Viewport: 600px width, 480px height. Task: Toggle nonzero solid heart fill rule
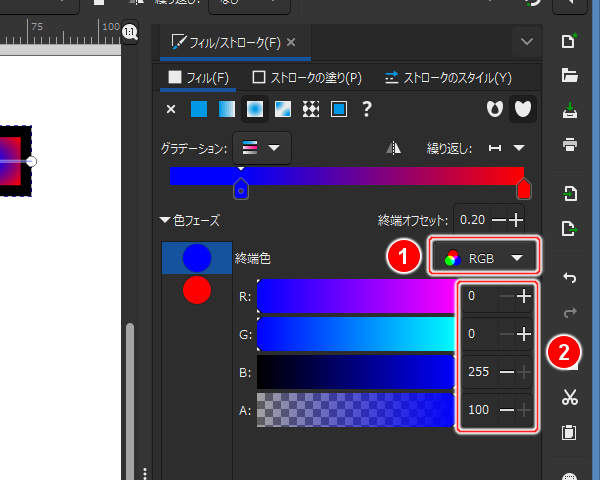tap(523, 109)
